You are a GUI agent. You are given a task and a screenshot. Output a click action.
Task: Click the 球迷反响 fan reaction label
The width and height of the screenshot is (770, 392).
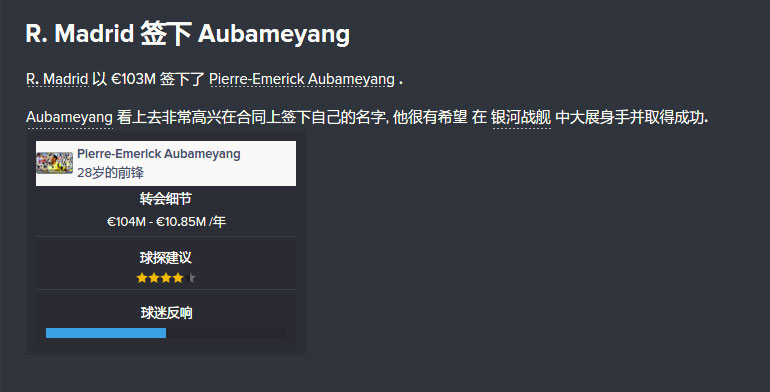point(166,313)
